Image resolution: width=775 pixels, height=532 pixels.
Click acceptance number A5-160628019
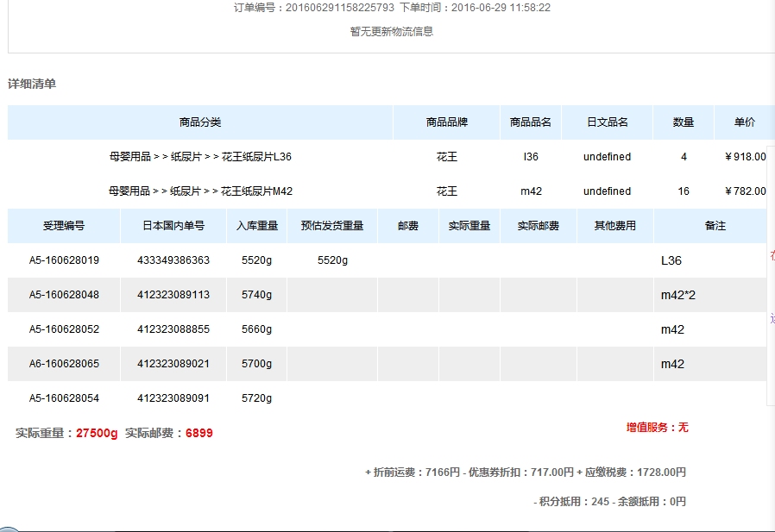[64, 260]
